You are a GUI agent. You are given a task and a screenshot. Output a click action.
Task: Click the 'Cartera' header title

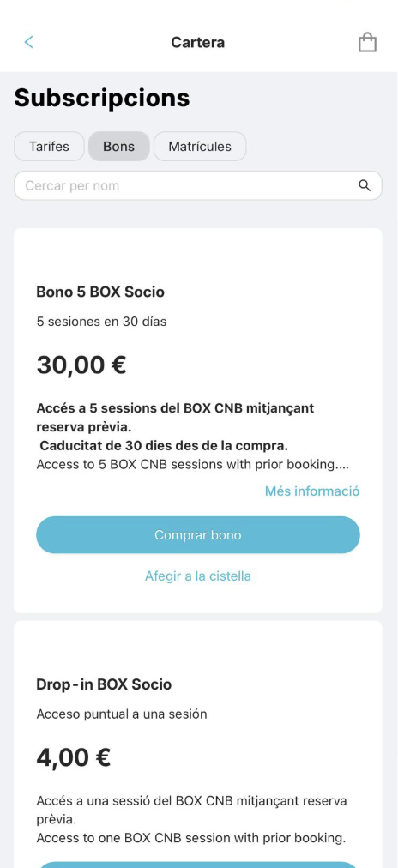197,43
